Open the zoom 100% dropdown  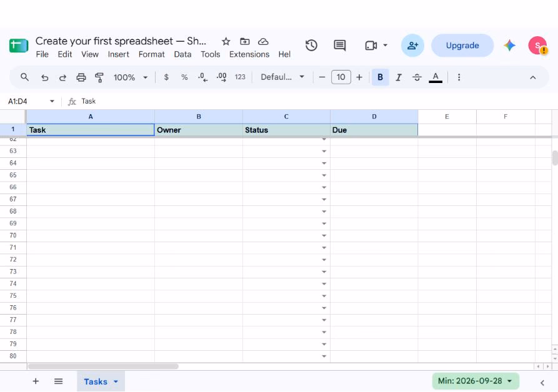(x=131, y=77)
